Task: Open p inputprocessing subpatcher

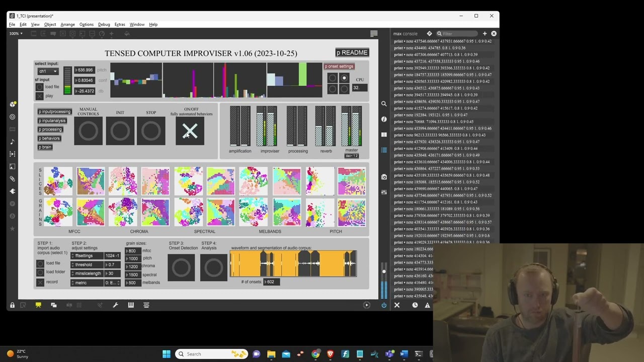Action: pos(55,112)
